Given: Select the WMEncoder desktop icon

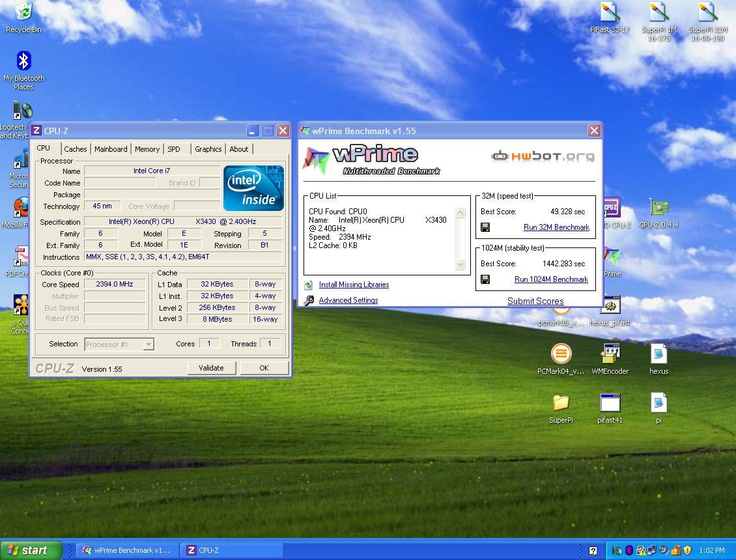Looking at the screenshot, I should pos(610,359).
